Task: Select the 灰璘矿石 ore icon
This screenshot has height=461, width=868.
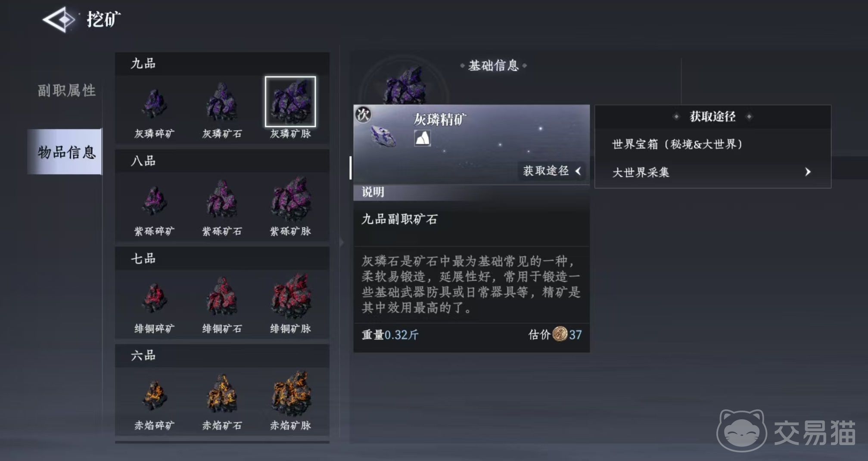Action: (x=222, y=102)
